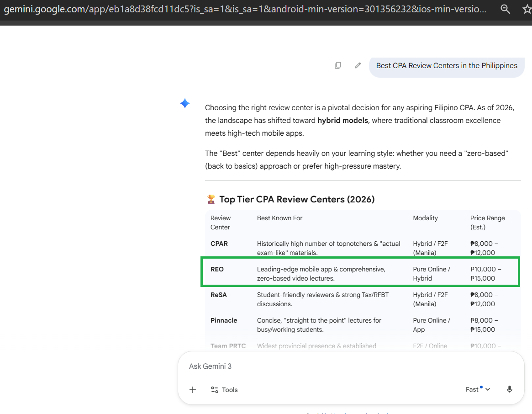Bookmark this page with the star icon

click(527, 9)
